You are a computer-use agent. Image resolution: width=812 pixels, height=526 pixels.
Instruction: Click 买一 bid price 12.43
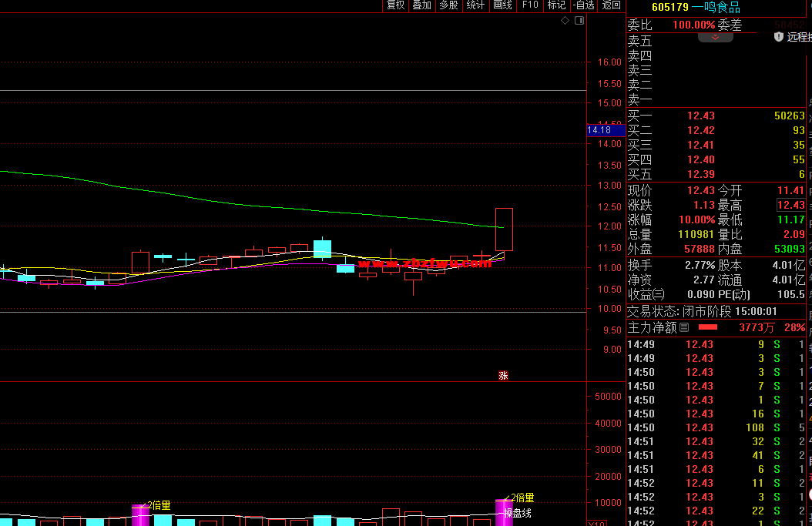(700, 116)
